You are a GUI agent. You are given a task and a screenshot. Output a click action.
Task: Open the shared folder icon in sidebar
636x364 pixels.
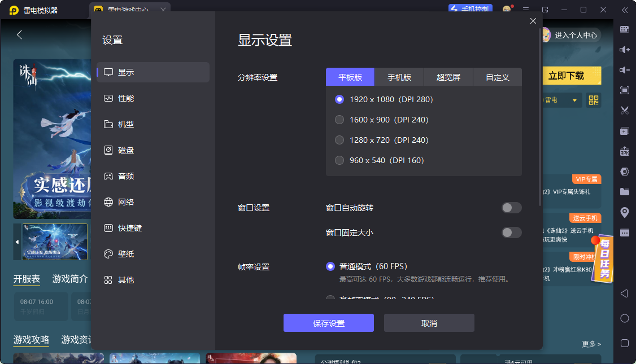[625, 192]
